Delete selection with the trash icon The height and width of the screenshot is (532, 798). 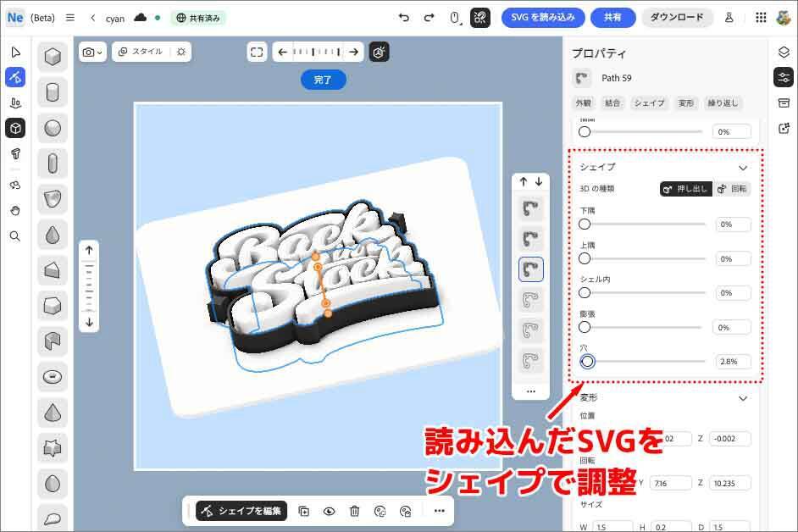click(355, 511)
